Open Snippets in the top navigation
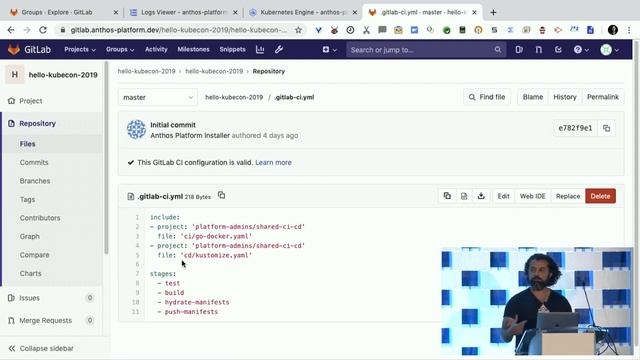This screenshot has width=640, height=360. 233,49
